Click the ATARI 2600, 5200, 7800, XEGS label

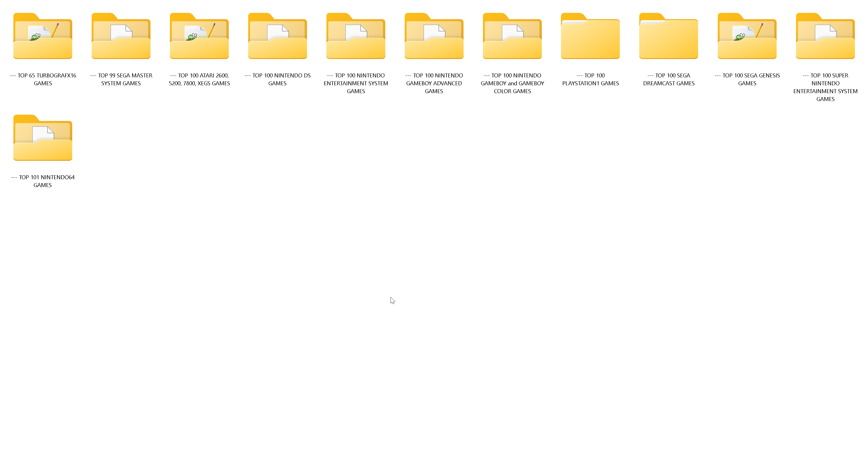coord(199,79)
